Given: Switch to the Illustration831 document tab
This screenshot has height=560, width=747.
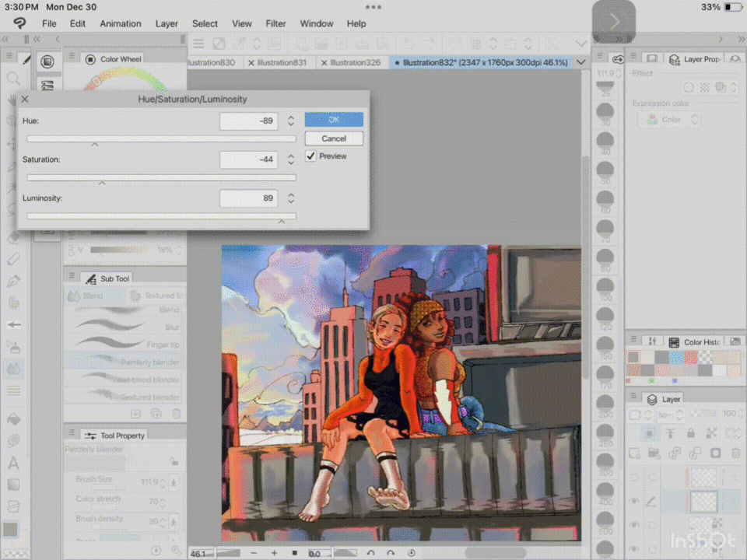Looking at the screenshot, I should (x=281, y=62).
